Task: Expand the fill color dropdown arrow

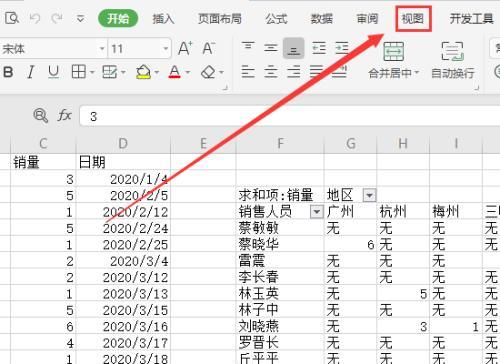Action: pyautogui.click(x=157, y=72)
